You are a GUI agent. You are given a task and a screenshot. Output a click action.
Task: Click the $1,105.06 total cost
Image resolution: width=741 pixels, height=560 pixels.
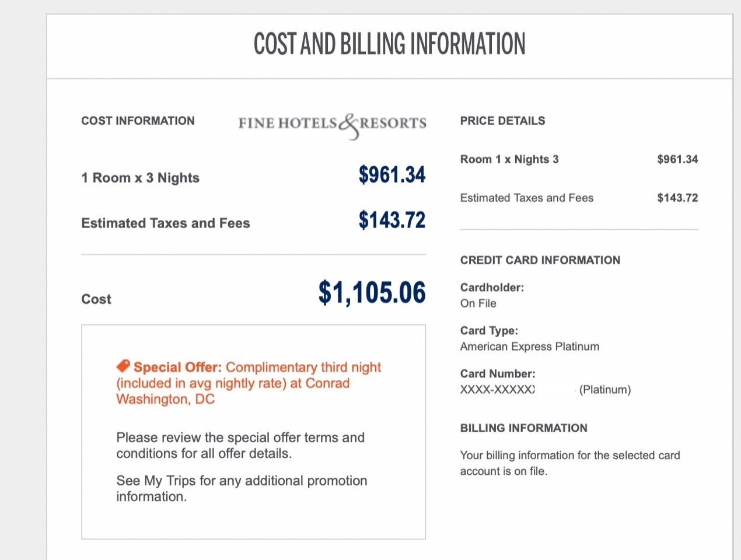click(x=372, y=293)
